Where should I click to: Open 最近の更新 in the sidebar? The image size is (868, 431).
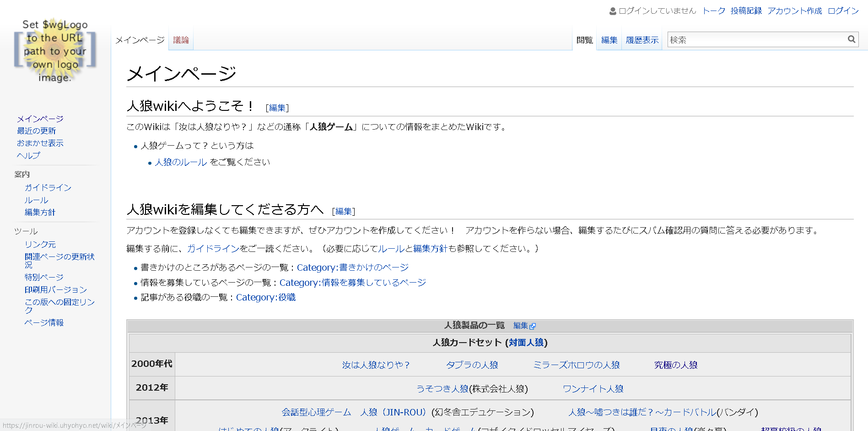point(36,131)
